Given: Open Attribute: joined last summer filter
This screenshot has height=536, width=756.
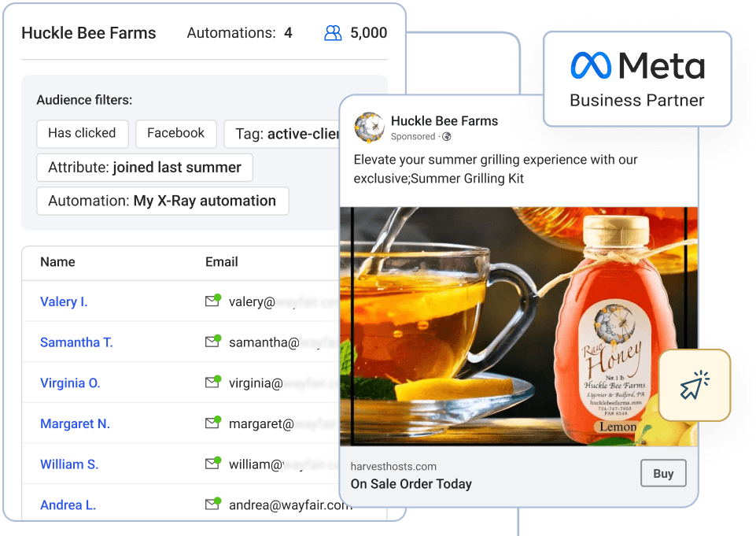Looking at the screenshot, I should pos(145,168).
